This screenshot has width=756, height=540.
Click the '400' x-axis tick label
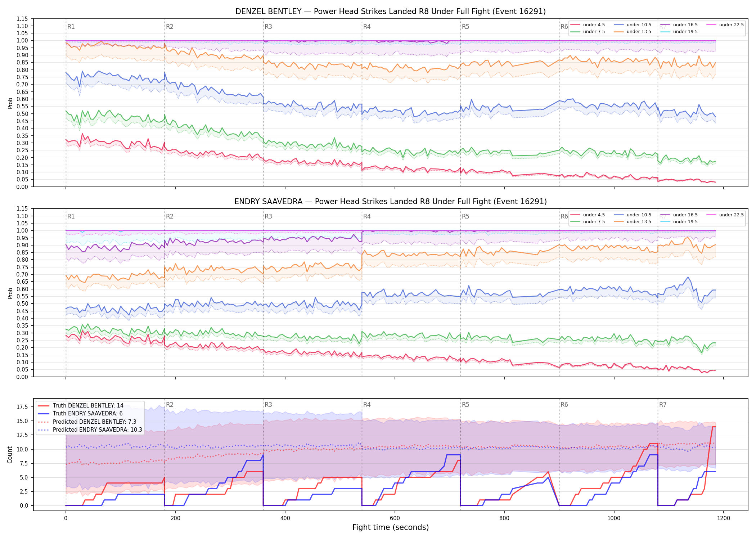(285, 518)
